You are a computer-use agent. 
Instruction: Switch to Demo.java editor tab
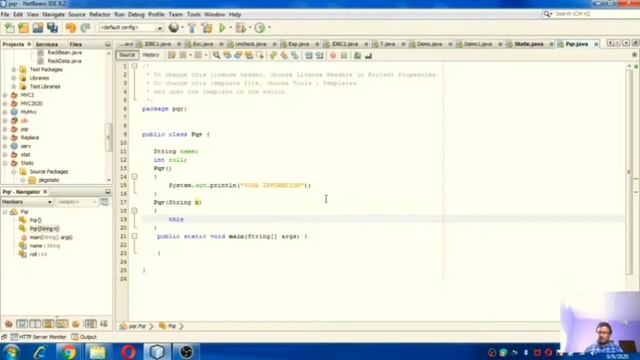(429, 44)
